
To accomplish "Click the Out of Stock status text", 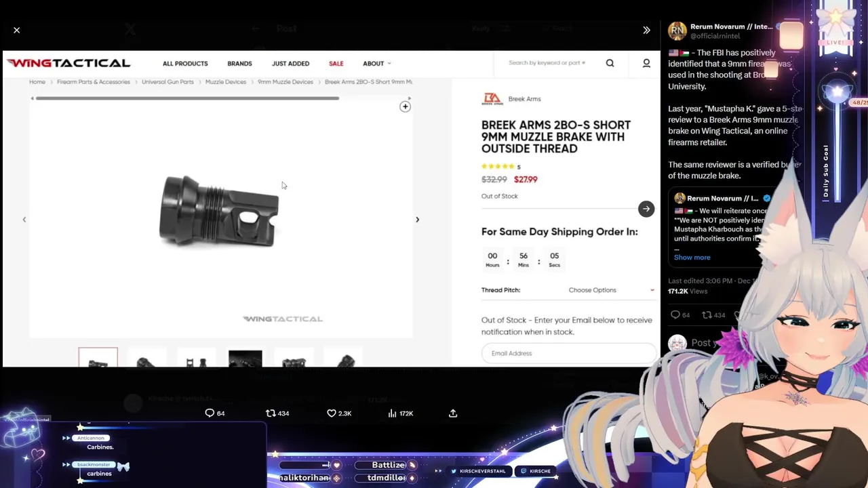I will point(499,196).
